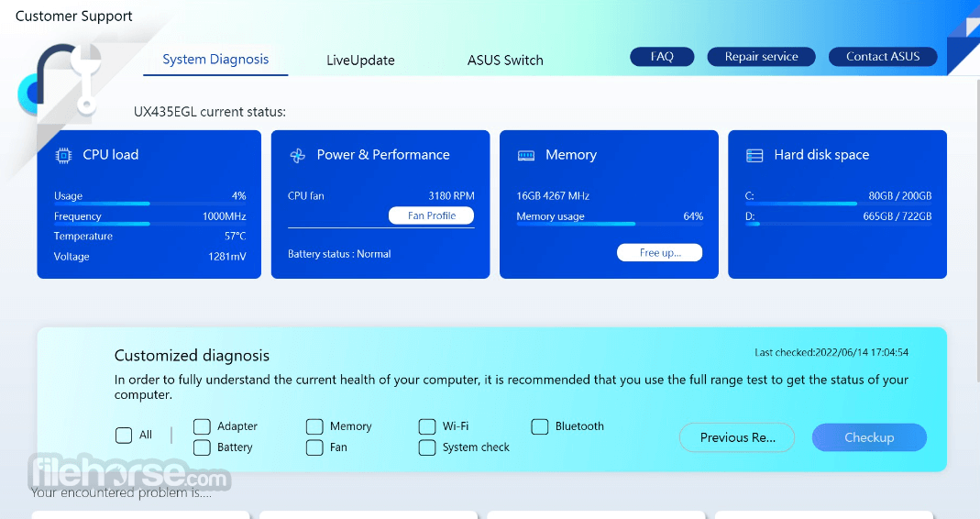Open the Fan Profile settings
Viewport: 980px width, 519px height.
click(431, 215)
